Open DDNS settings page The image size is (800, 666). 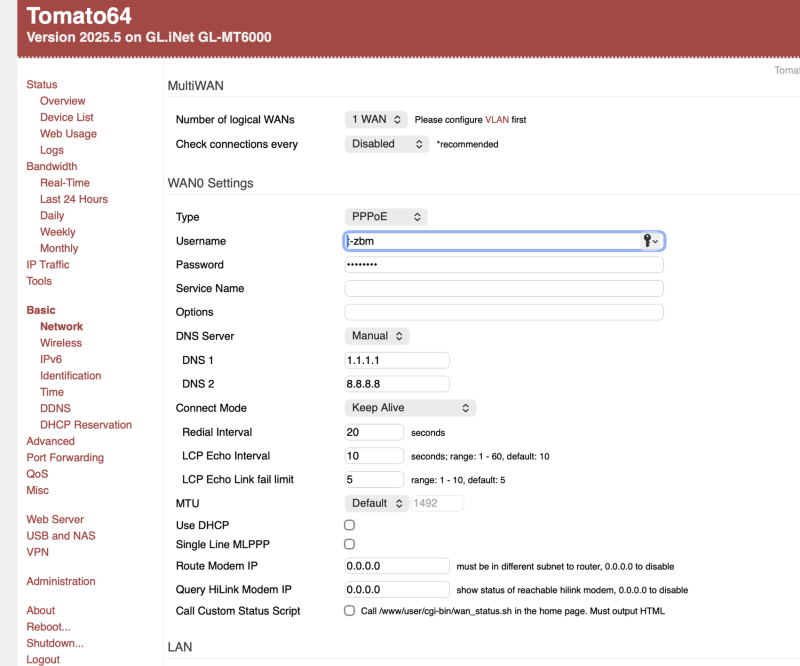pos(56,408)
